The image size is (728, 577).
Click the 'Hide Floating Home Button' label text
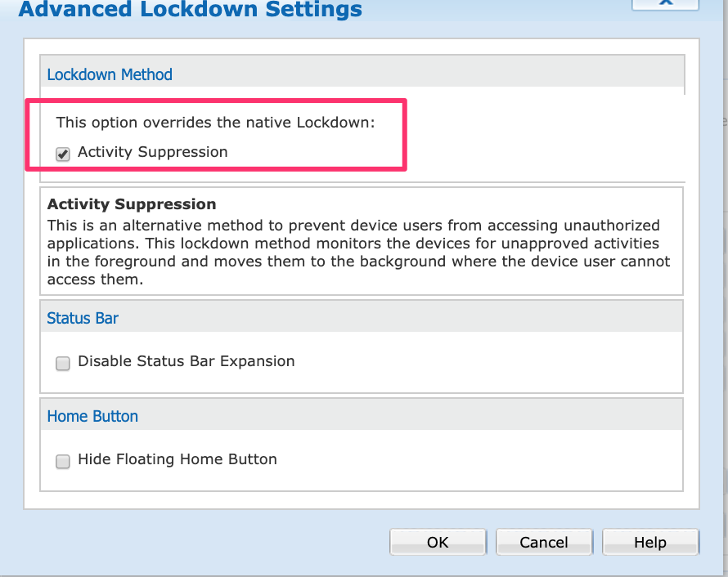[x=178, y=459]
